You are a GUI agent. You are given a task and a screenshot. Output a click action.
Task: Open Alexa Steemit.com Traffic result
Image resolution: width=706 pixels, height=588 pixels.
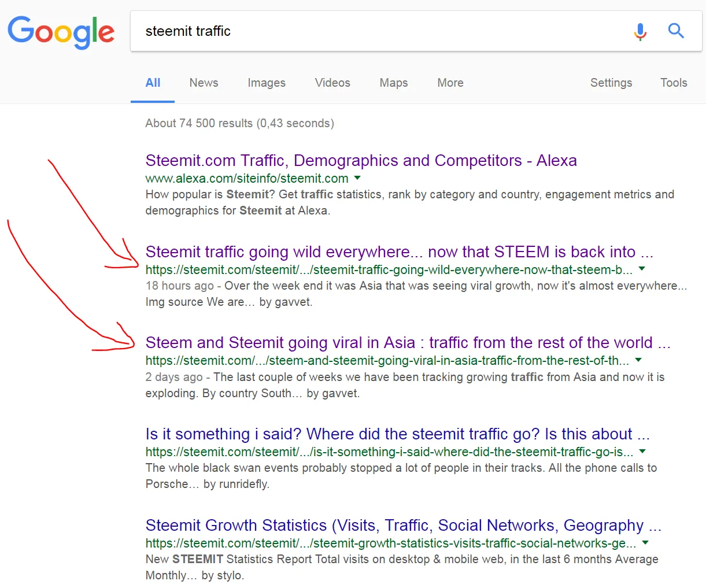click(x=361, y=160)
